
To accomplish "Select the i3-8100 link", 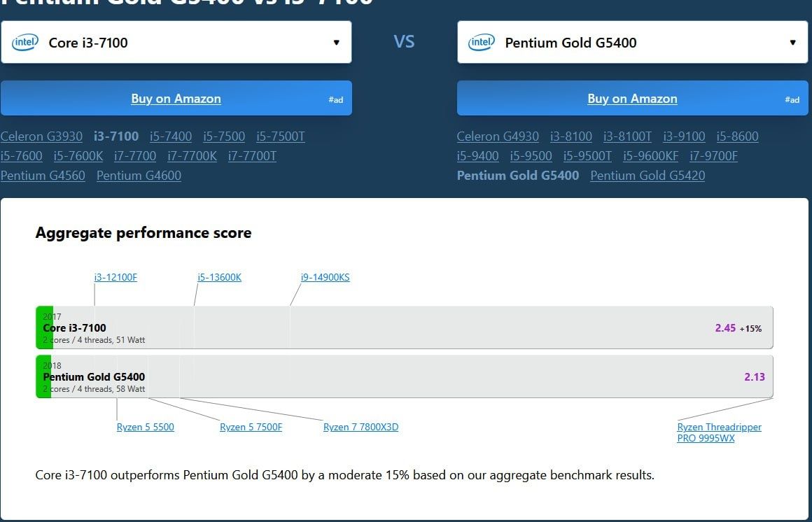I will (x=571, y=136).
